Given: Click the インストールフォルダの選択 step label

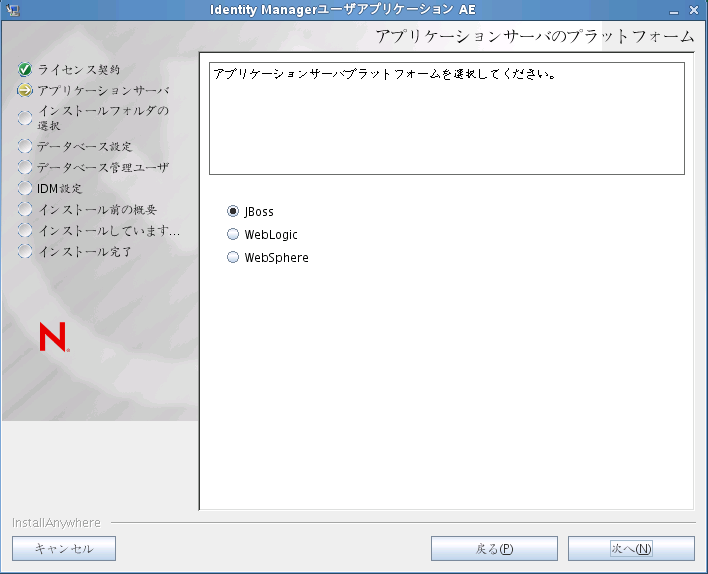Looking at the screenshot, I should 103,118.
